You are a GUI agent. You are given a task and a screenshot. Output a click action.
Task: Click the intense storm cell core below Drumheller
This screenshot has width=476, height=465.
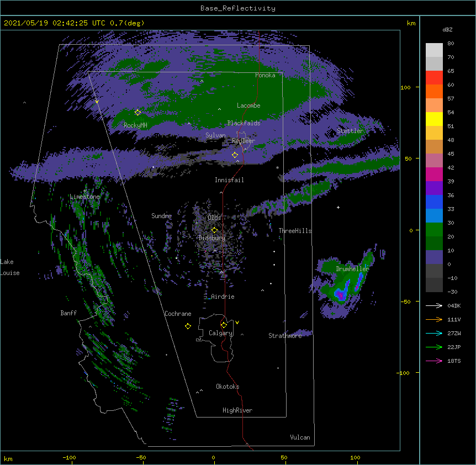click(x=341, y=295)
